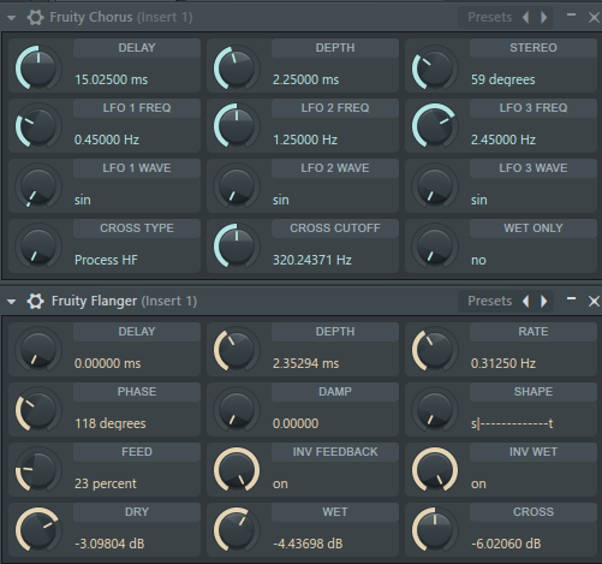Click the LFO 3 WAVE knob

(435, 187)
